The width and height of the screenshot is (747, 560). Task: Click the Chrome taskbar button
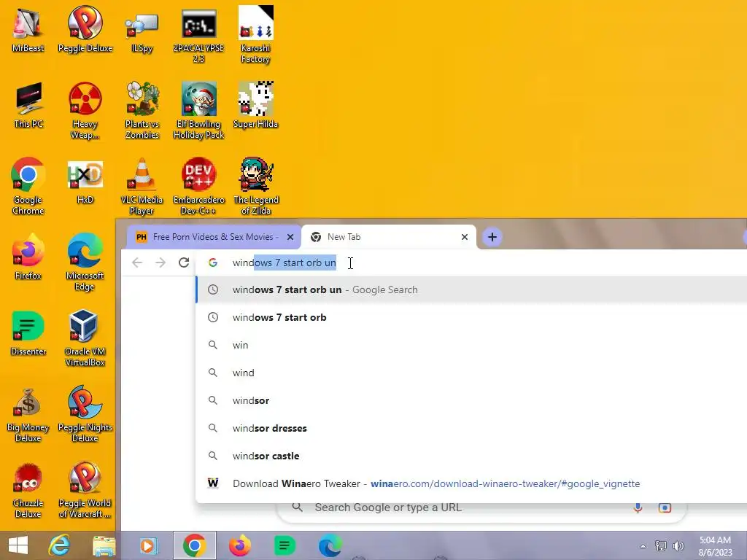194,545
